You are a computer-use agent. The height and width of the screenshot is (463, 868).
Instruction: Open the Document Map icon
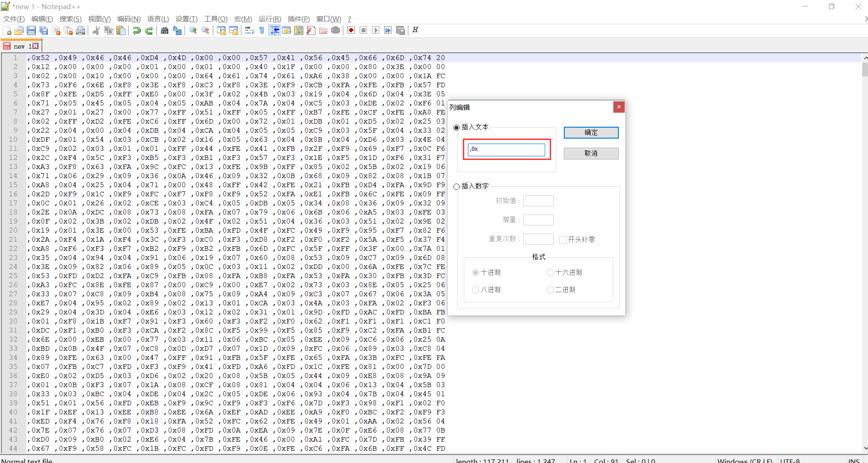[x=299, y=30]
